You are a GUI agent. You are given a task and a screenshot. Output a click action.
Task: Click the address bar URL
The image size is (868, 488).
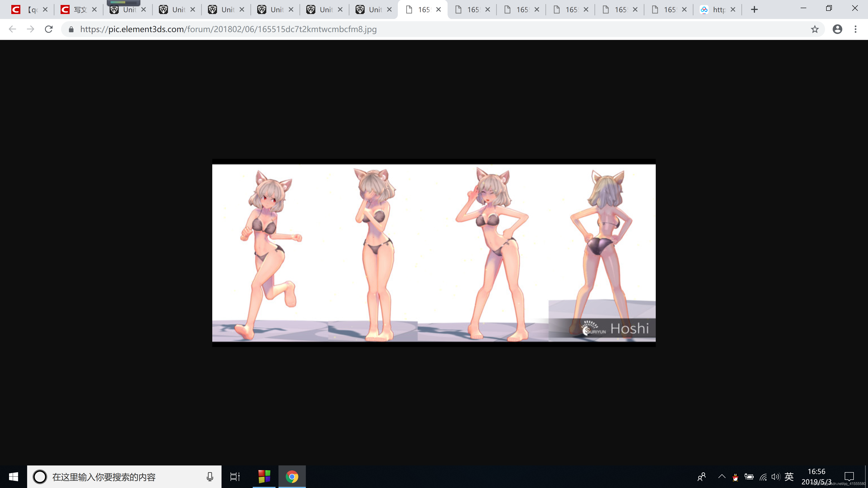click(x=228, y=29)
